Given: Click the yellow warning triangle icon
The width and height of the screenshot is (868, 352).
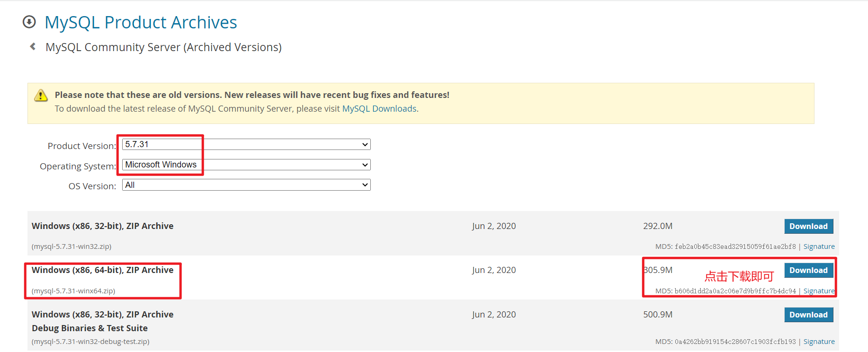Looking at the screenshot, I should pos(41,95).
